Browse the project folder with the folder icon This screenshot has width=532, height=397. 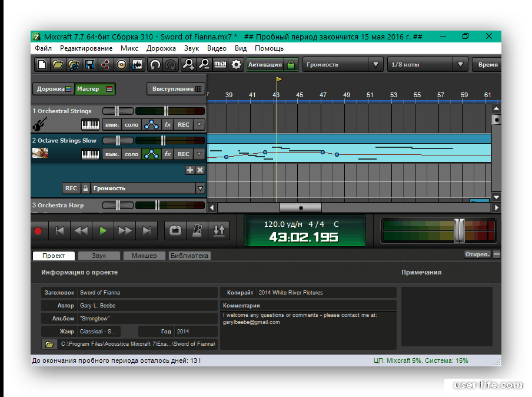pos(49,345)
